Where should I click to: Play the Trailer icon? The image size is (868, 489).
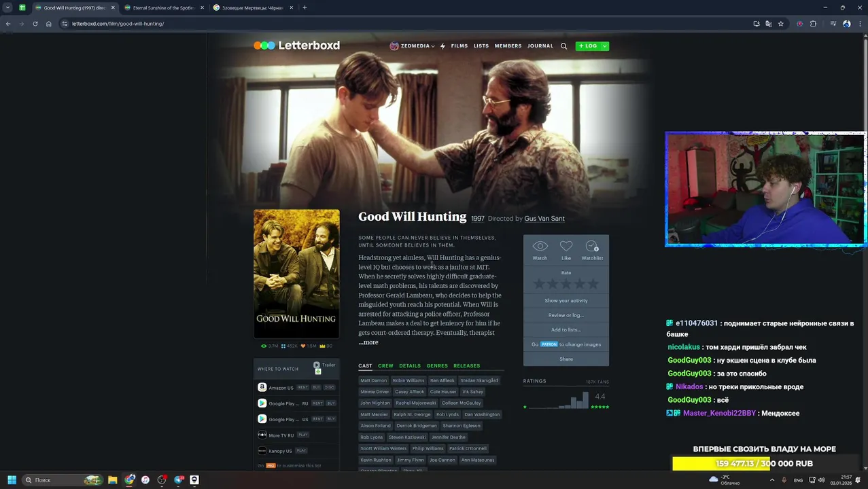tap(317, 365)
